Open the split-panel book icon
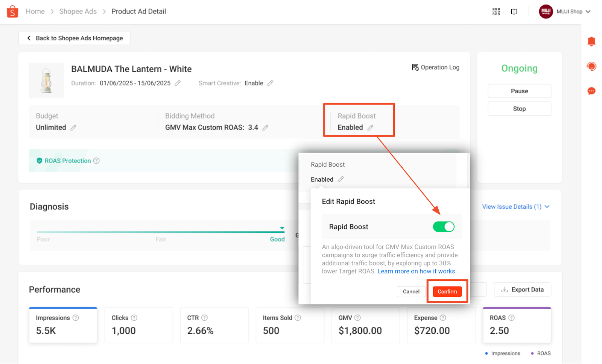The height and width of the screenshot is (364, 602). point(514,12)
